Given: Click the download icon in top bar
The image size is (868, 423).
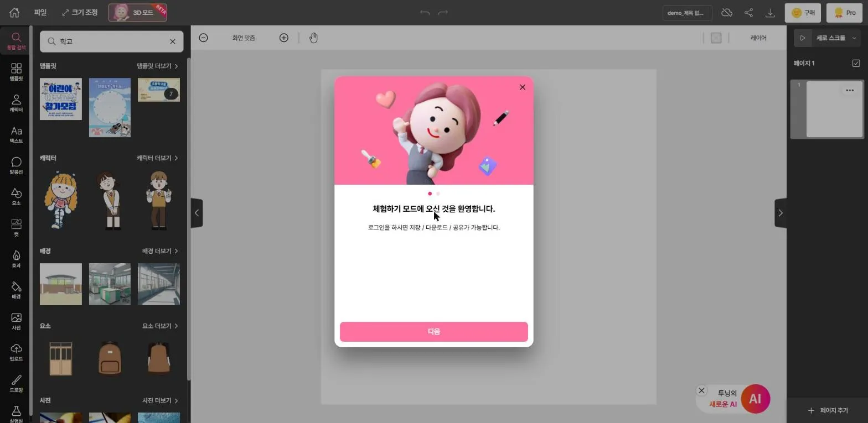Looking at the screenshot, I should pos(770,12).
